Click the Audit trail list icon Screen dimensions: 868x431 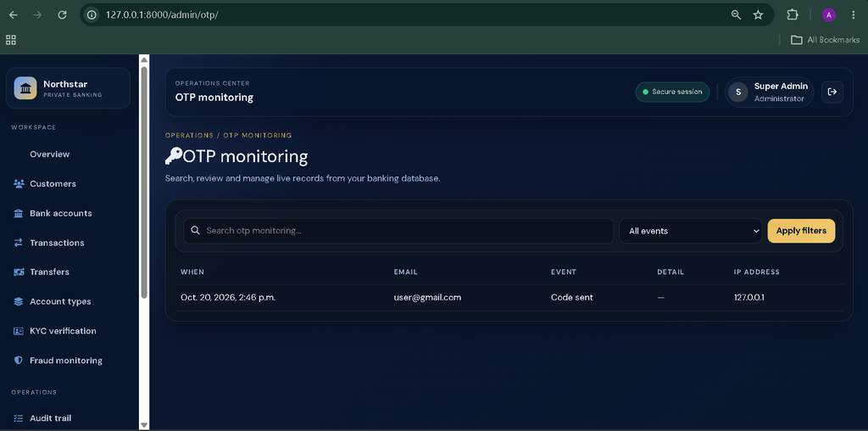tap(19, 418)
